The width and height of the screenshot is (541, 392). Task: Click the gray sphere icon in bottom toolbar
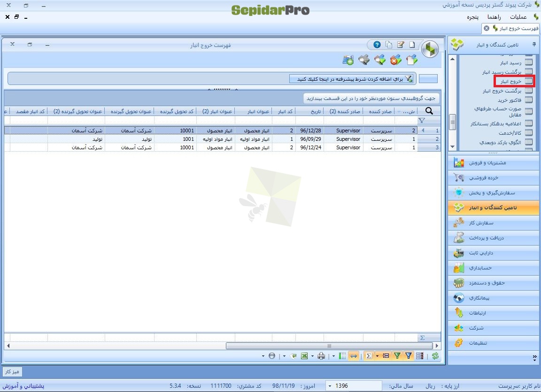coord(272,356)
